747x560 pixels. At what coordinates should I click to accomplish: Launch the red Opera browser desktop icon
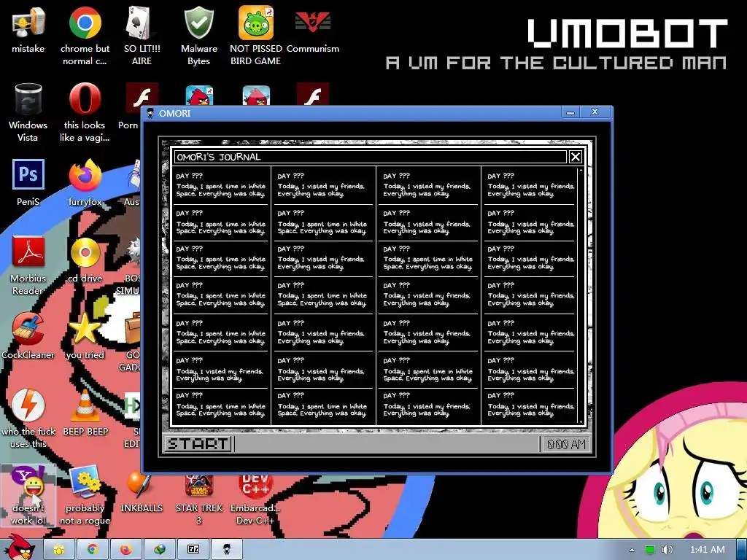[85, 99]
